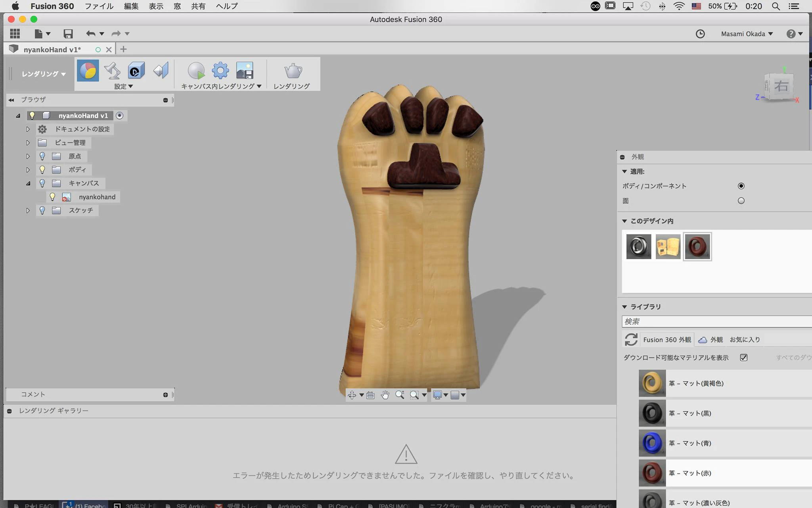Open the Appearance tool in render toolbar
Image resolution: width=812 pixels, height=508 pixels.
coord(88,71)
